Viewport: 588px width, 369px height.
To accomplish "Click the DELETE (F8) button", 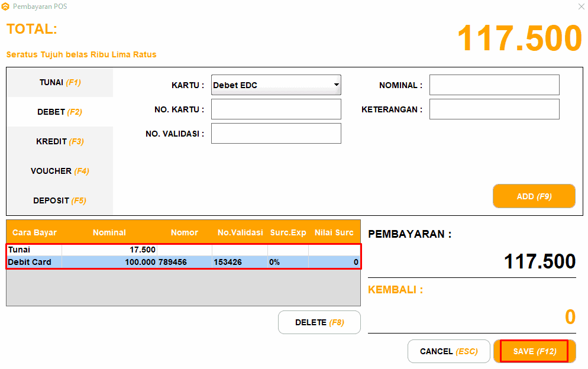I will tap(319, 322).
